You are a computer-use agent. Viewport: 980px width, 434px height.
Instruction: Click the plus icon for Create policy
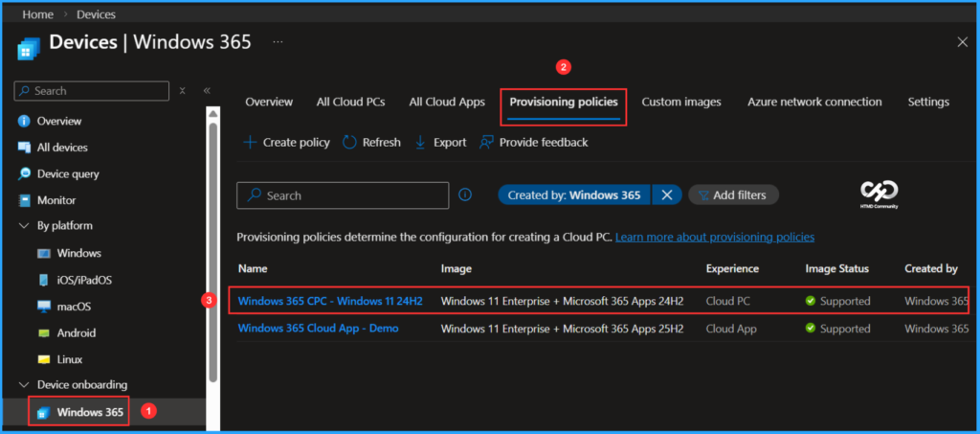[250, 143]
